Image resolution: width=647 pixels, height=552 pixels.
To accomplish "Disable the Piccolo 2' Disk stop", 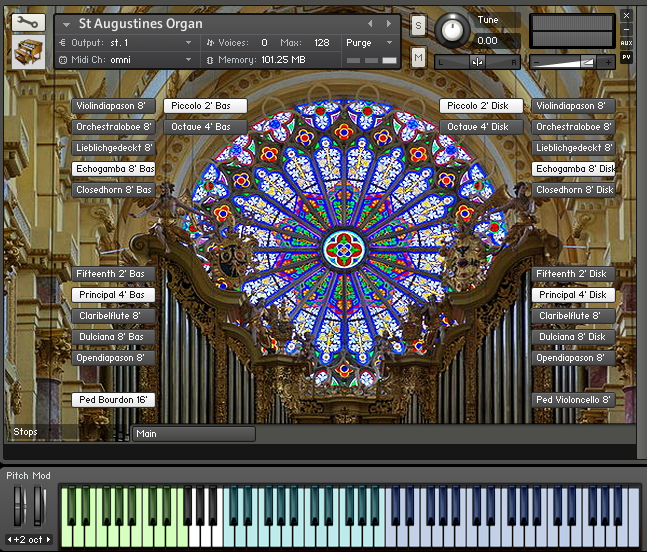I will 481,106.
